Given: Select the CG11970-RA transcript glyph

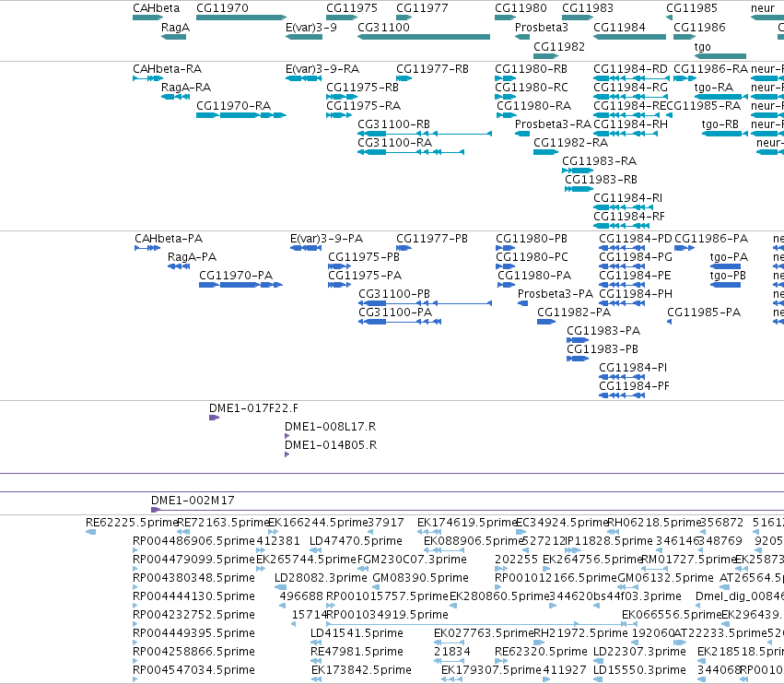Looking at the screenshot, I should [x=241, y=115].
